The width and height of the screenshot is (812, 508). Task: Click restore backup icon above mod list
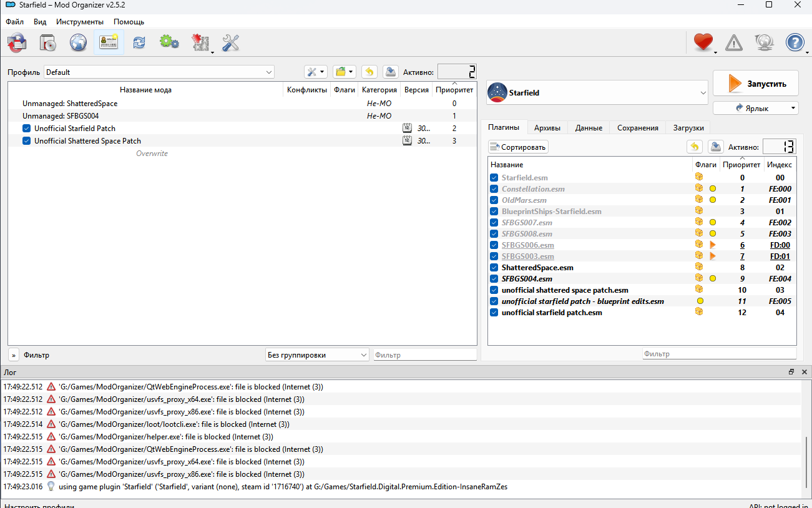(369, 72)
